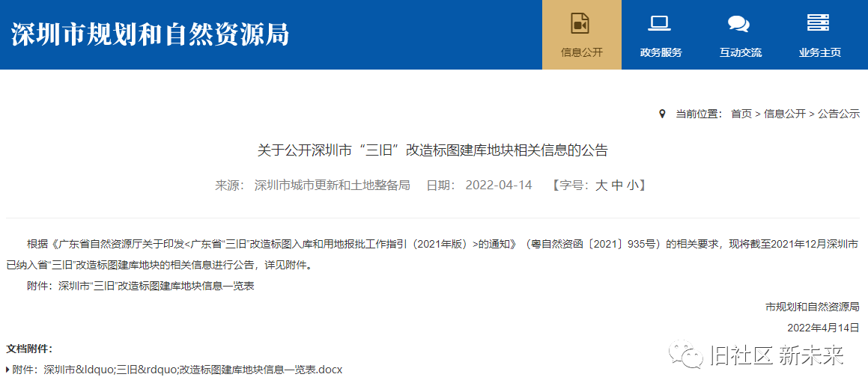Go to the 互动交流 navigation label
This screenshot has height=389, width=868.
(x=740, y=52)
